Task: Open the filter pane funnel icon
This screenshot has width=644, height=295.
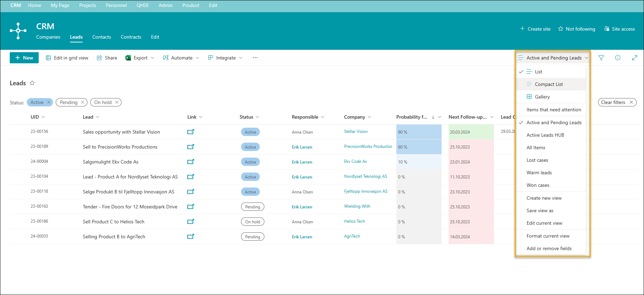Action: click(601, 58)
